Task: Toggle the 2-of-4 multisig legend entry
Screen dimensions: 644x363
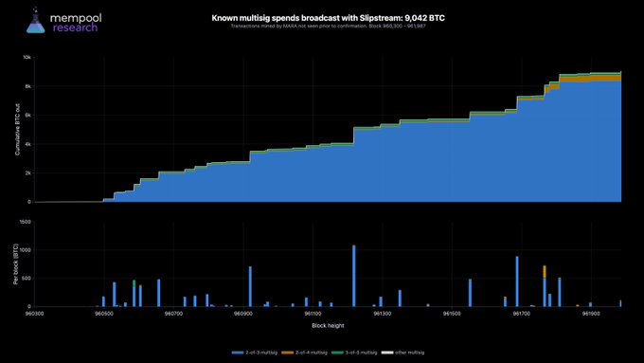Action: click(x=304, y=353)
